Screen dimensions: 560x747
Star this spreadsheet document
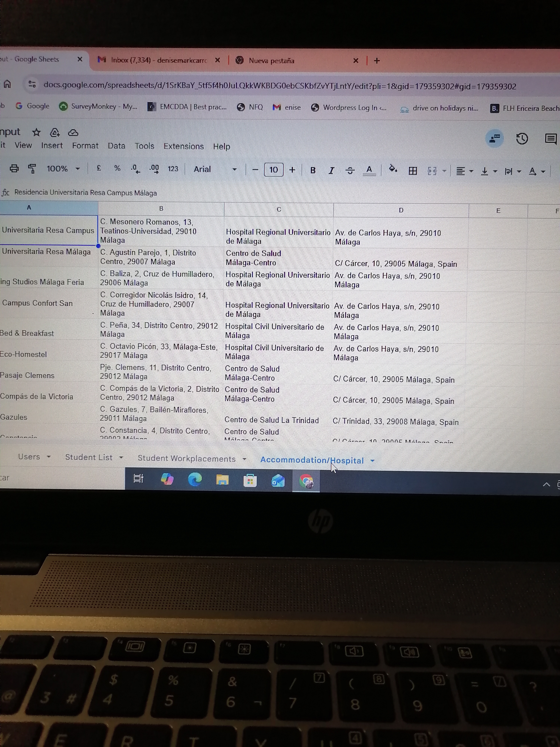(36, 132)
